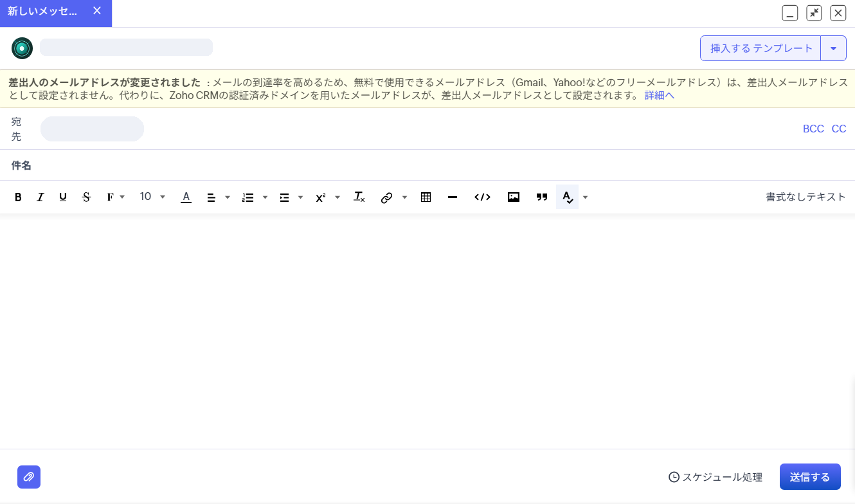Close the 新しいメッセ... tab
This screenshot has height=504, width=855.
click(97, 11)
